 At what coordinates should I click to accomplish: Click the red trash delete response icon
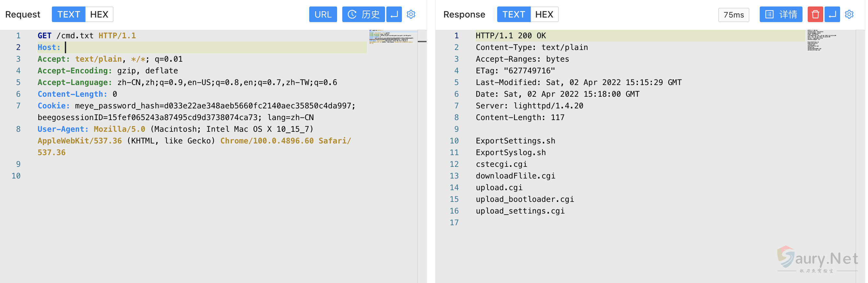tap(815, 15)
